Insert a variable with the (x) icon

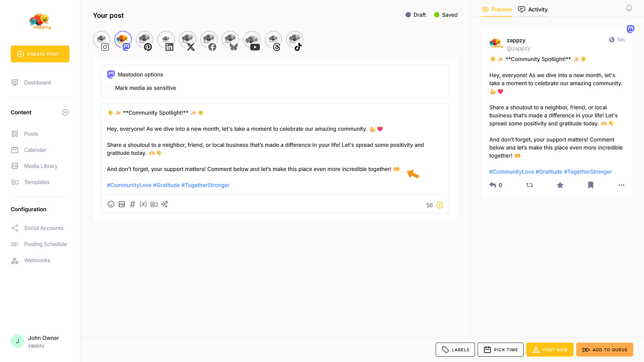point(143,204)
